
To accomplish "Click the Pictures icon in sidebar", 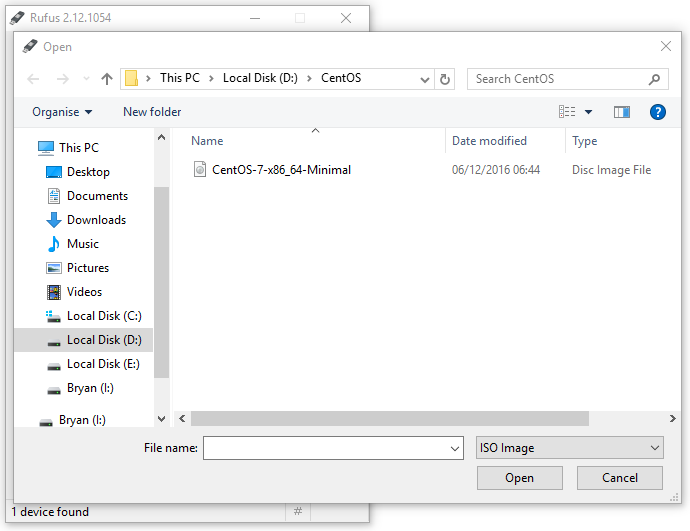I will click(54, 268).
